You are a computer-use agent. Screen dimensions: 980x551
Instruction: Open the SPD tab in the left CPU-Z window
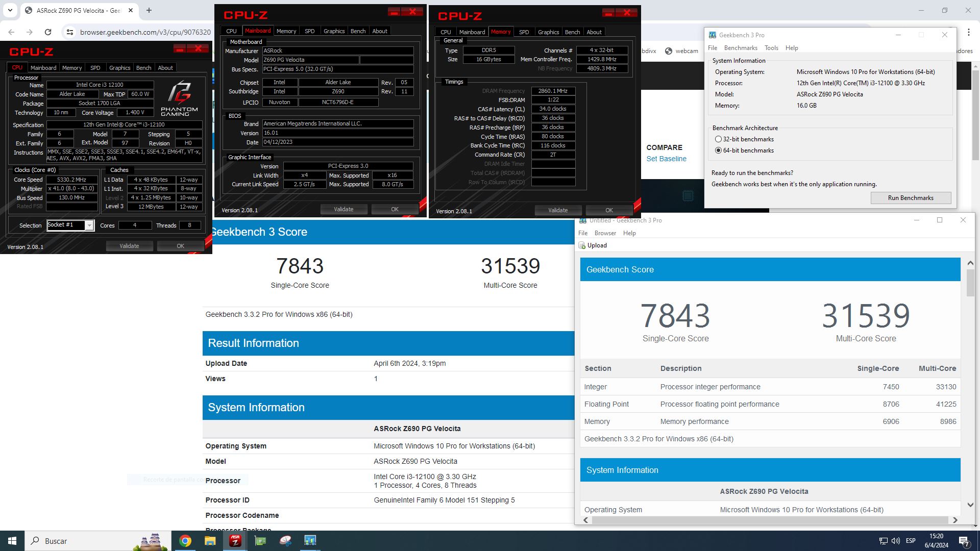[95, 68]
